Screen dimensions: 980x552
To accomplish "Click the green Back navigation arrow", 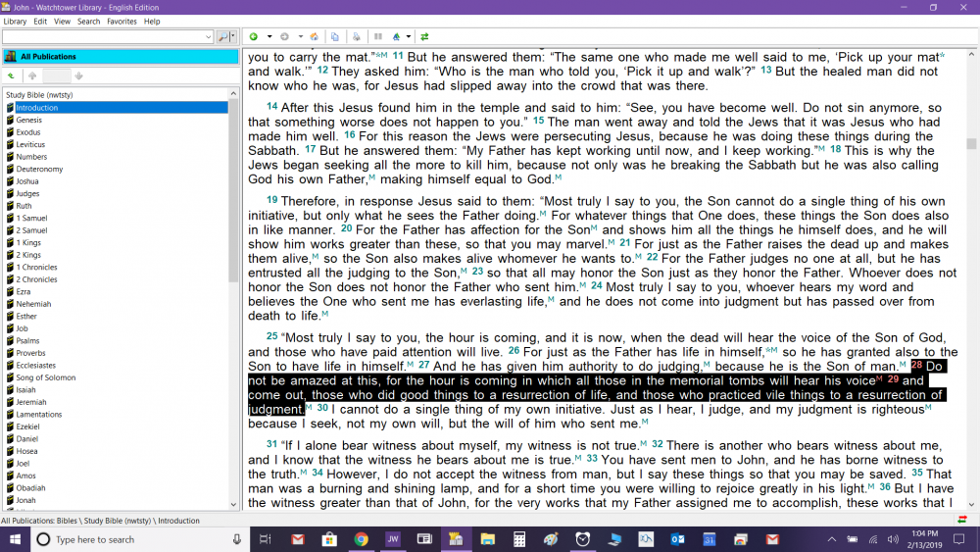I will [x=254, y=37].
